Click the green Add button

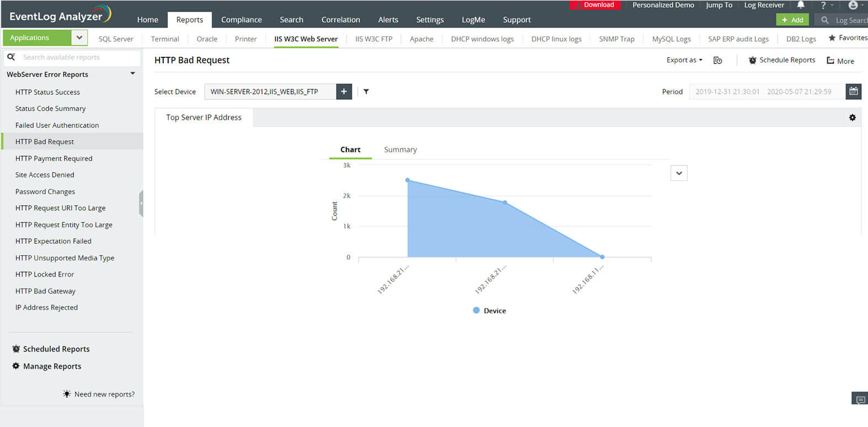pyautogui.click(x=792, y=20)
